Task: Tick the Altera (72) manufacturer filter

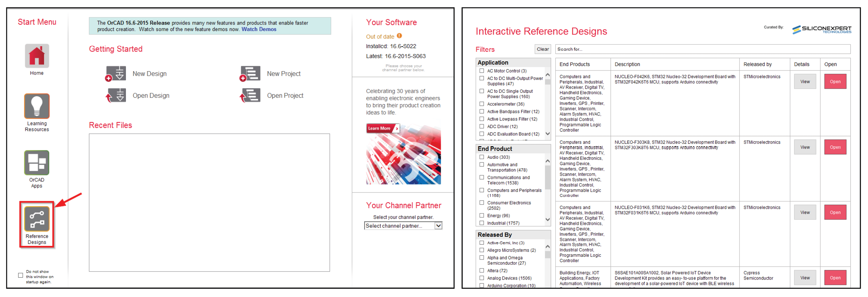Action: click(x=482, y=270)
